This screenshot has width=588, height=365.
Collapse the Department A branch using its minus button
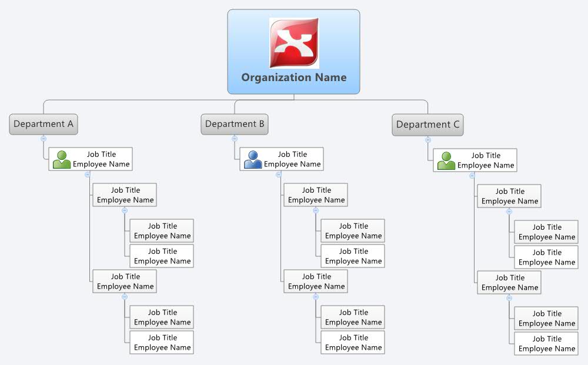click(44, 139)
